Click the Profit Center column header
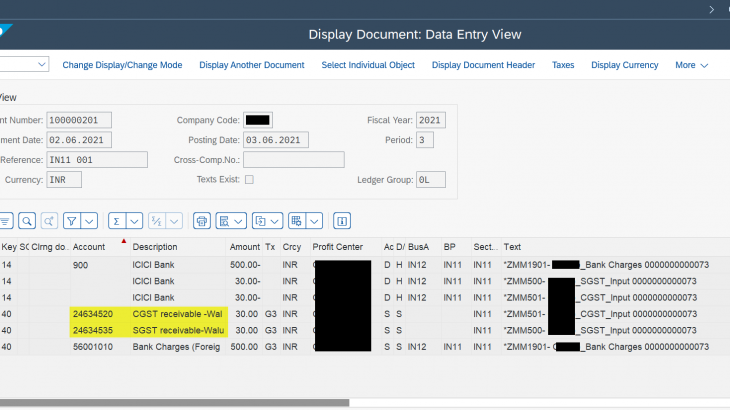 click(345, 247)
